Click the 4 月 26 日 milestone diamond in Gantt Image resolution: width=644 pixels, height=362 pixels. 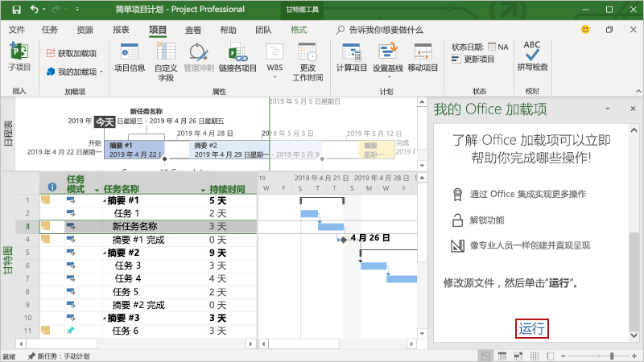[x=344, y=240]
